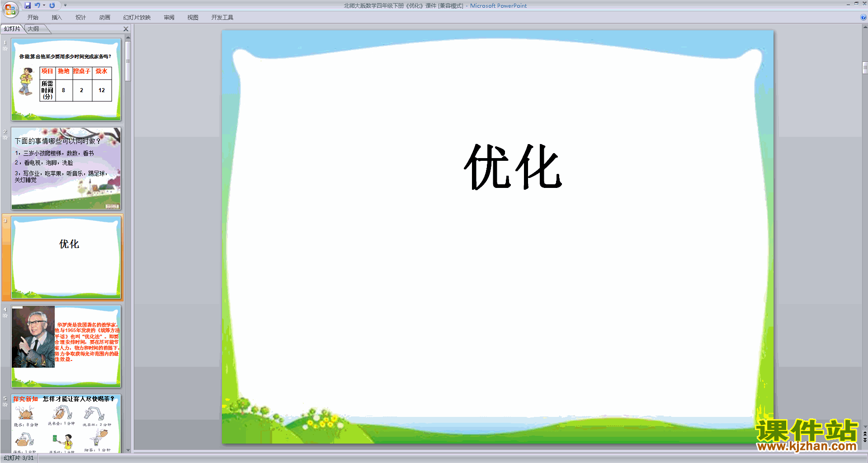Open the undo history dropdown arrow
The height and width of the screenshot is (463, 868).
click(x=44, y=5)
